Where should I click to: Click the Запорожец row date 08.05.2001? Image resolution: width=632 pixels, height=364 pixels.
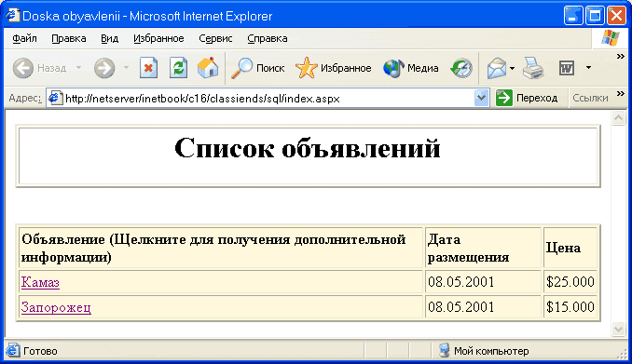pos(483,307)
